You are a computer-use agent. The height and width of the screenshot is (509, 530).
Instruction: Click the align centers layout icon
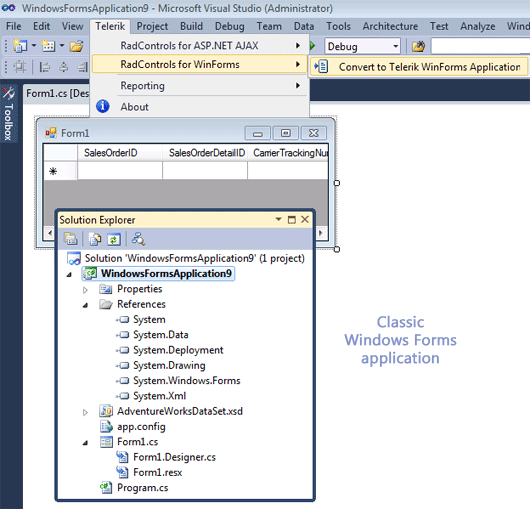(64, 67)
